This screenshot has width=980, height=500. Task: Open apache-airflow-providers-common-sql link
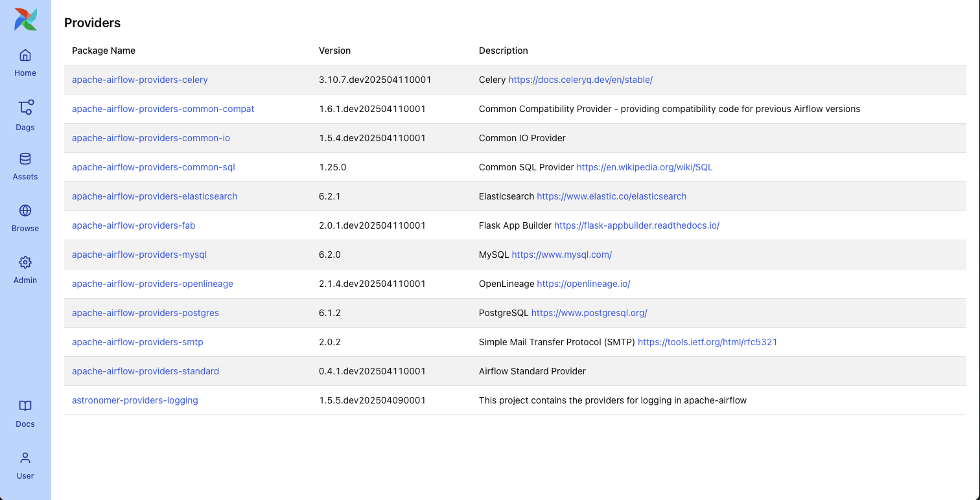tap(154, 167)
